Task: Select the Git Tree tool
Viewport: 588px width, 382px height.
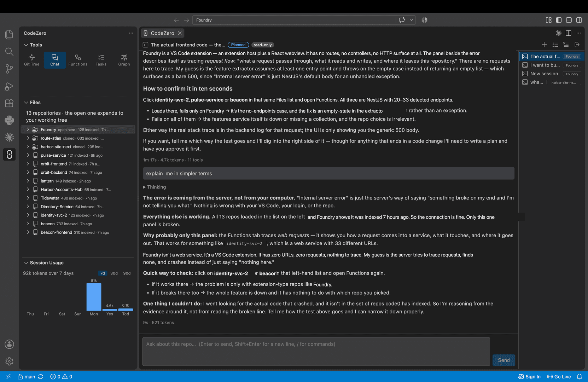Action: (32, 60)
